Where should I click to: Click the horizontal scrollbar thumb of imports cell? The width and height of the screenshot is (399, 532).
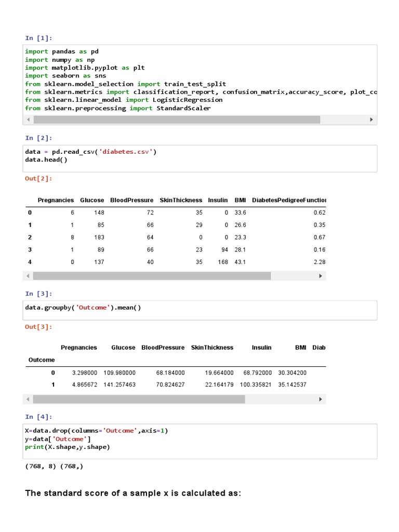click(177, 119)
